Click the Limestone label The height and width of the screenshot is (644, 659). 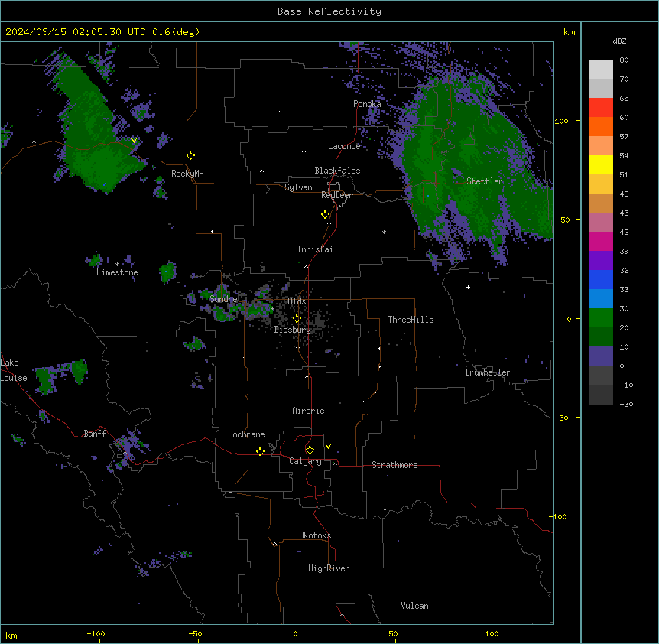pyautogui.click(x=117, y=272)
